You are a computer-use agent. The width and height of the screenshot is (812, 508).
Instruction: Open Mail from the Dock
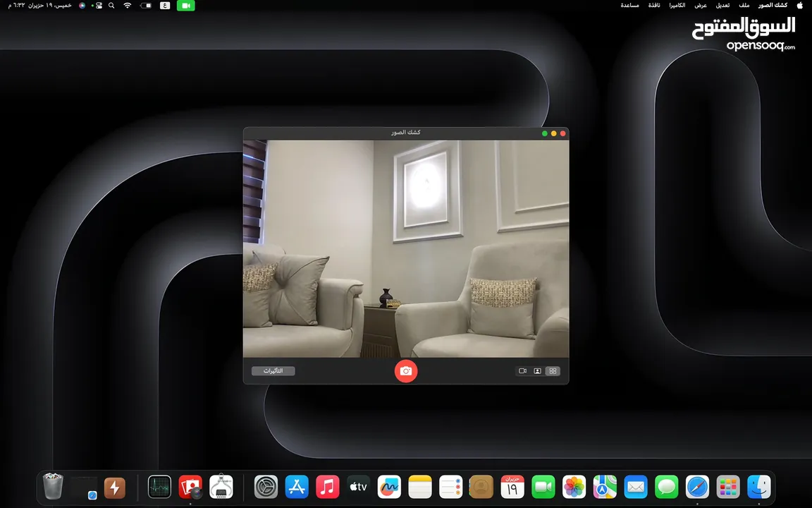(635, 487)
